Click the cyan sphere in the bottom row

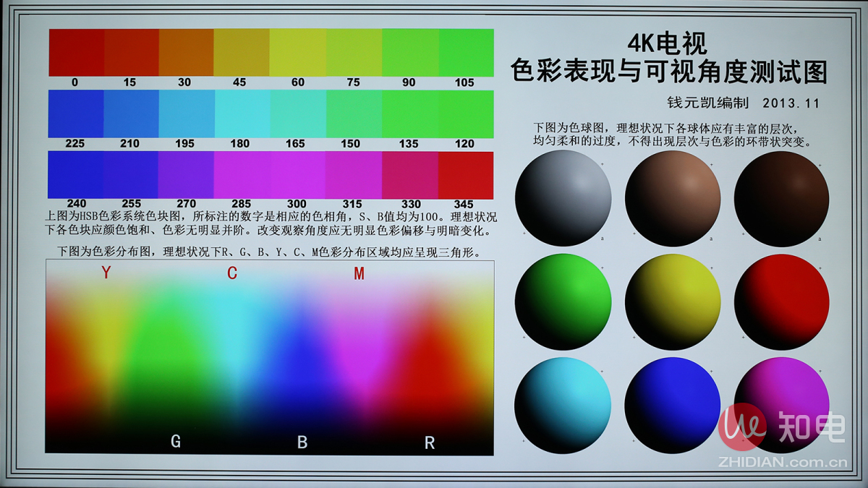[x=562, y=405]
